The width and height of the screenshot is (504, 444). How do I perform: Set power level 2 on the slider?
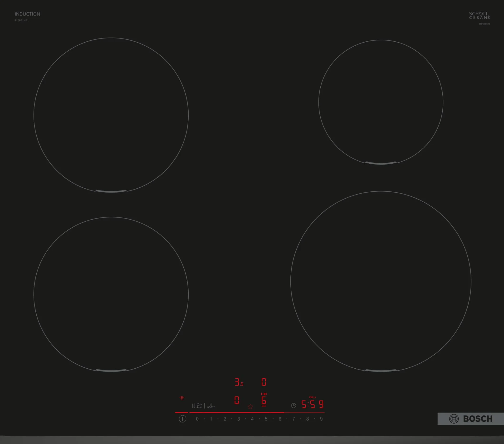coord(225,419)
